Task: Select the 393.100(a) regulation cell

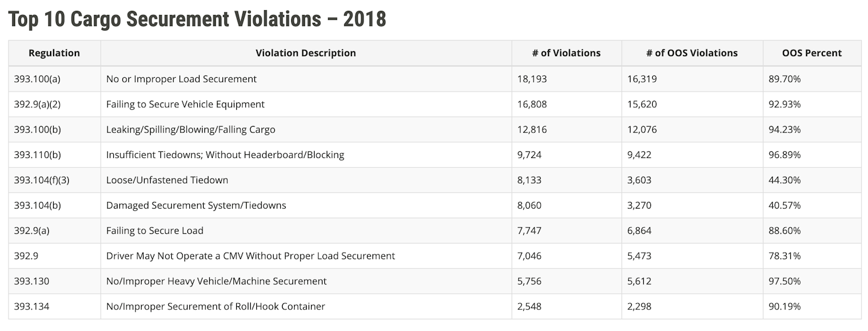Action: point(37,79)
